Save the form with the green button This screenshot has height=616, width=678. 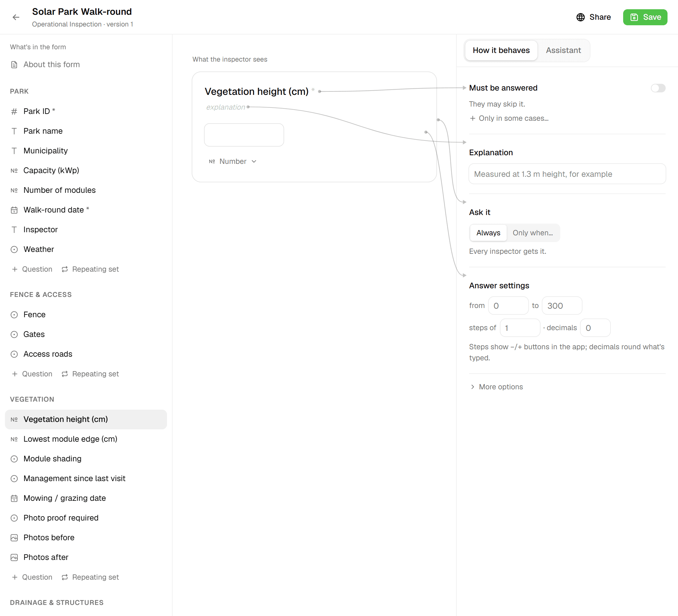(645, 17)
